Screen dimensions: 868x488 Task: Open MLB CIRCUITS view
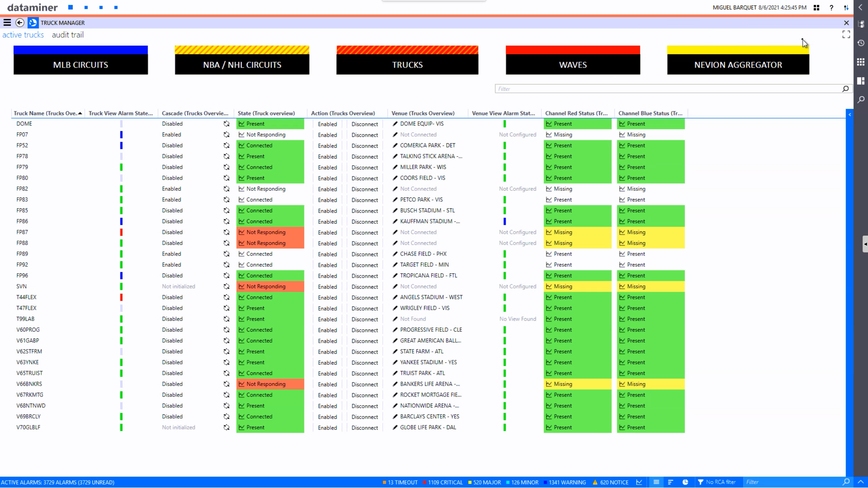point(81,60)
